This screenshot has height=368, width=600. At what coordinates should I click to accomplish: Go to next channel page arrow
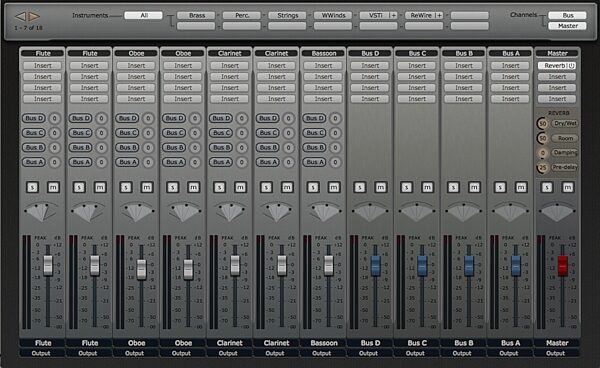34,16
